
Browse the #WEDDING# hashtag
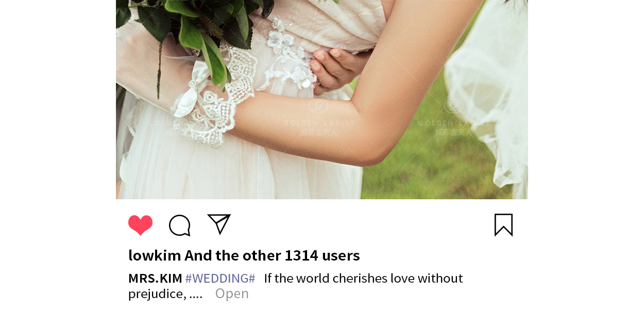[x=220, y=279]
